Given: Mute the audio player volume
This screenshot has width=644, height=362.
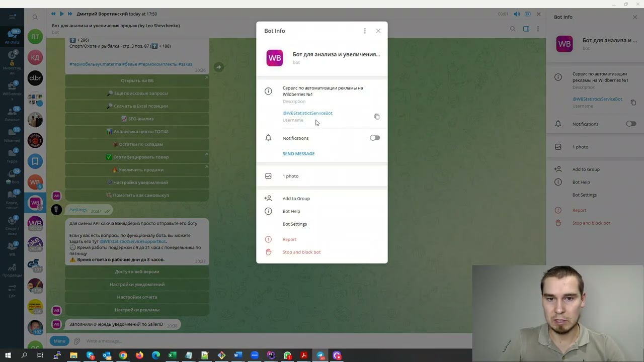Looking at the screenshot, I should click(517, 14).
